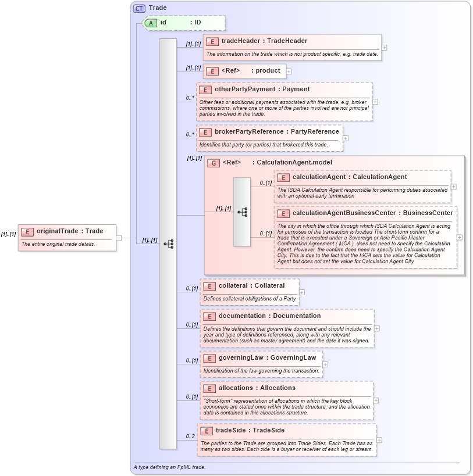Expand the allocations element details
Image resolution: width=473 pixels, height=476 pixels.
(x=376, y=400)
